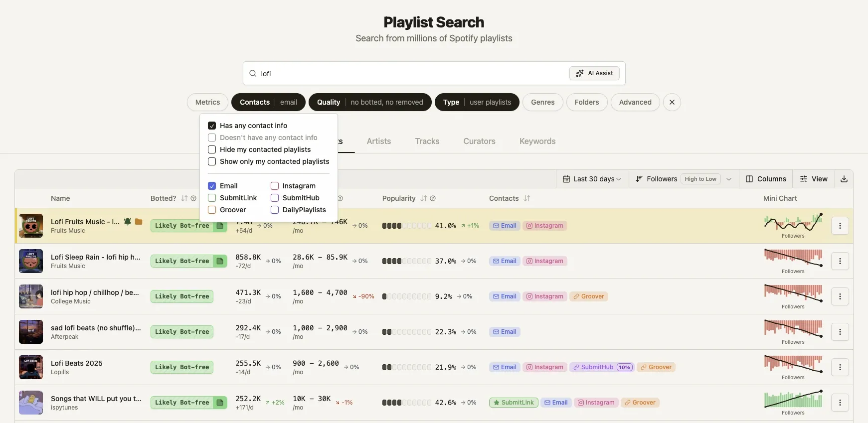
Task: Click Groover tag for College Music playlist
Action: point(589,296)
